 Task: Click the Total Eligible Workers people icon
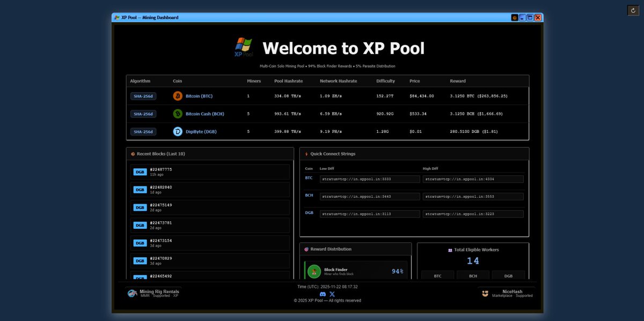tap(450, 250)
